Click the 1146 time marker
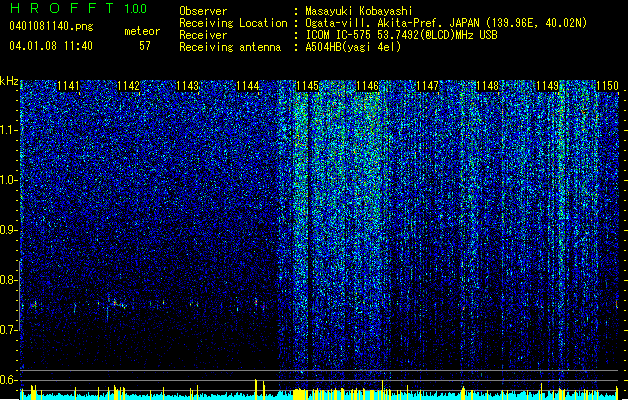Image resolution: width=629 pixels, height=400 pixels. pos(367,86)
